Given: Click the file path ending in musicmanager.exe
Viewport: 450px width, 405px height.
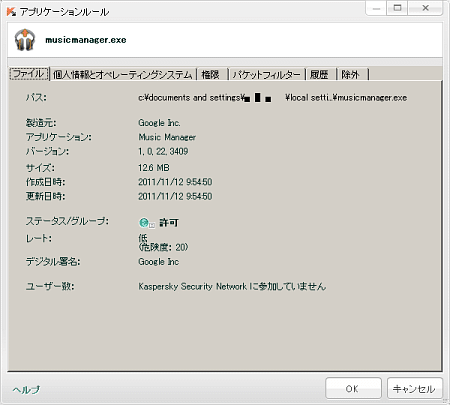Looking at the screenshot, I should 272,98.
